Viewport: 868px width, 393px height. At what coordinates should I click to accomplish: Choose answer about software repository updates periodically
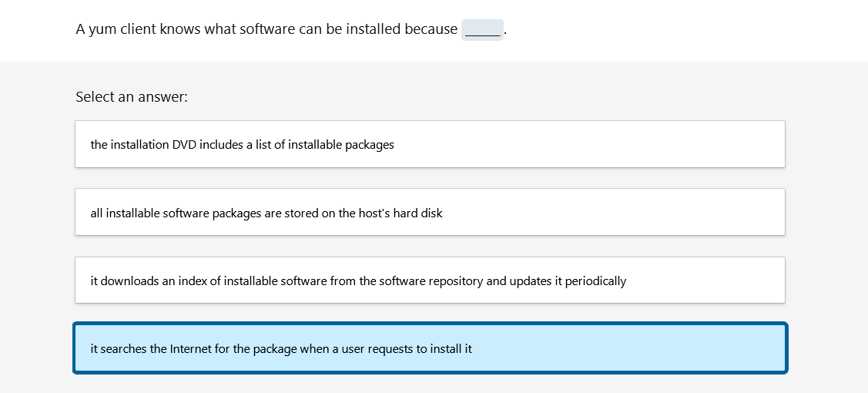(x=430, y=280)
